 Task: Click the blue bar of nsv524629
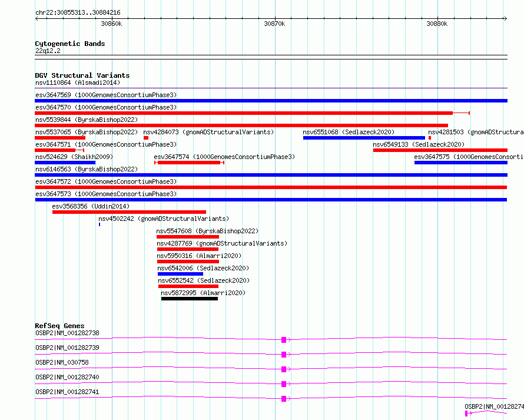click(x=65, y=163)
